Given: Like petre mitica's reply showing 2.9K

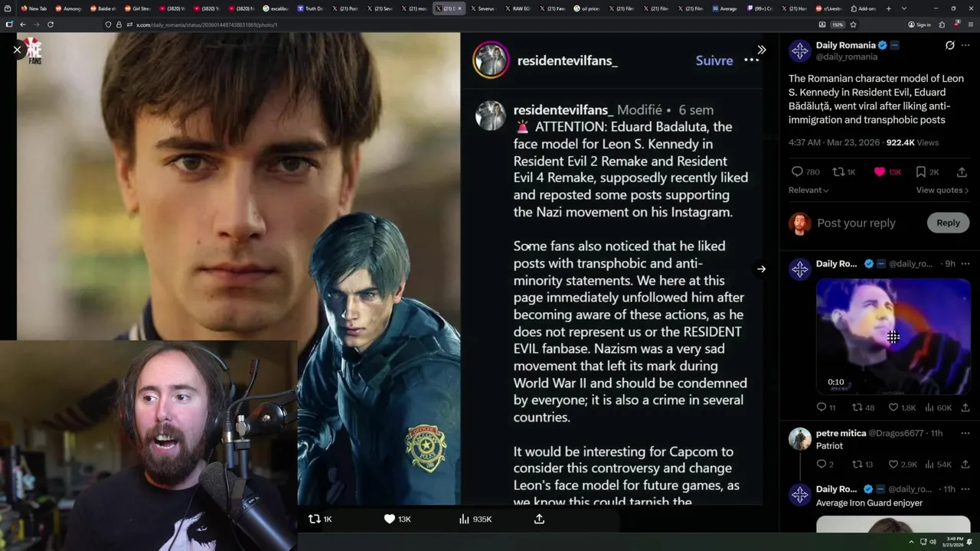Looking at the screenshot, I should (x=893, y=465).
